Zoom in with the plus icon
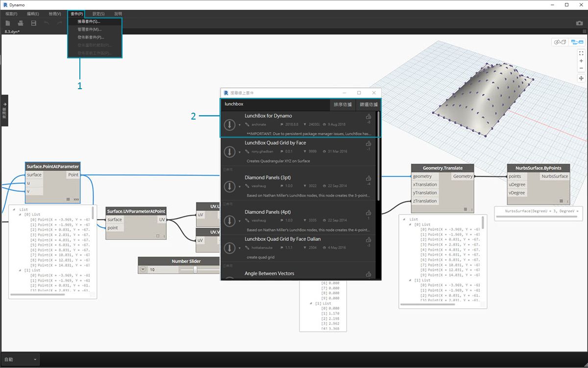This screenshot has width=588, height=368. (581, 61)
